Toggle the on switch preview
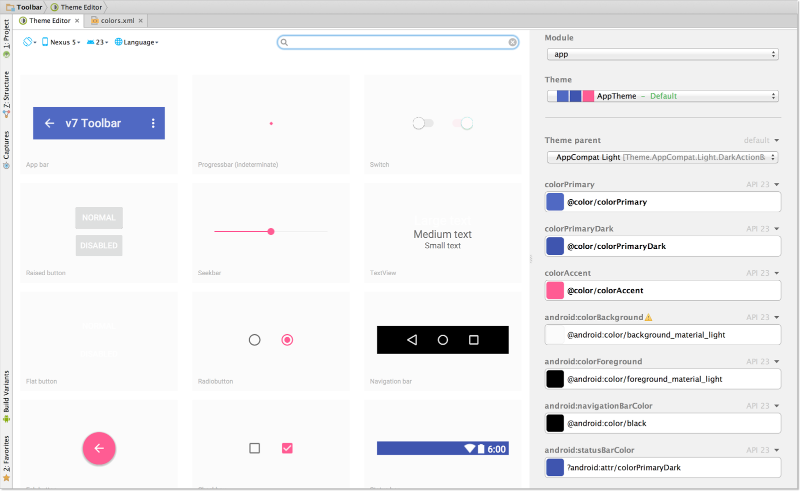 (x=462, y=123)
